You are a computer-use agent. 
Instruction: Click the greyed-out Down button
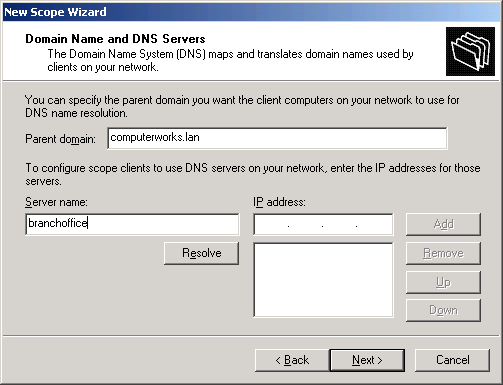point(443,310)
